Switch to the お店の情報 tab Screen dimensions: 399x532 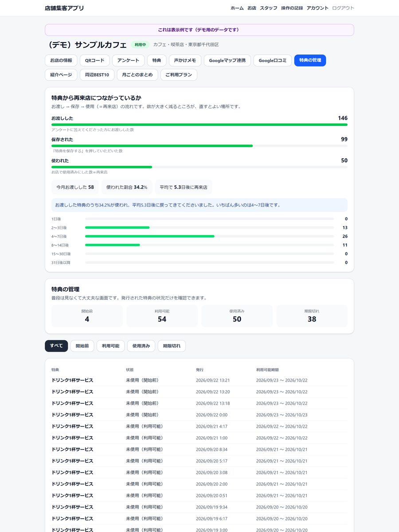pos(61,60)
